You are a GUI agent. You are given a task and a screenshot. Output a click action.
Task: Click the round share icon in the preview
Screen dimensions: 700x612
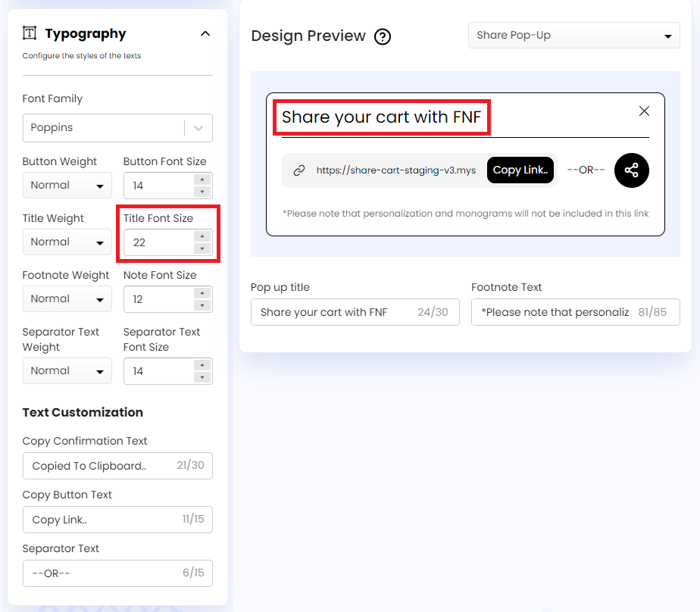[x=631, y=170]
